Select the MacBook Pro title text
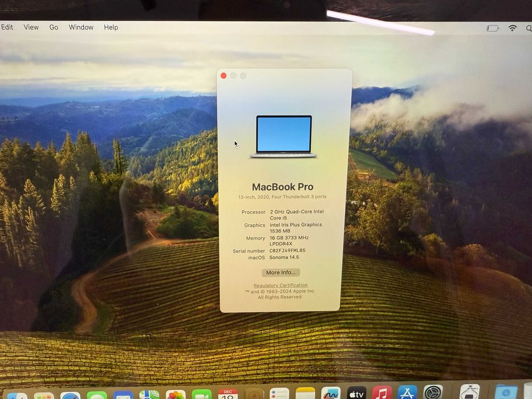 click(x=283, y=187)
